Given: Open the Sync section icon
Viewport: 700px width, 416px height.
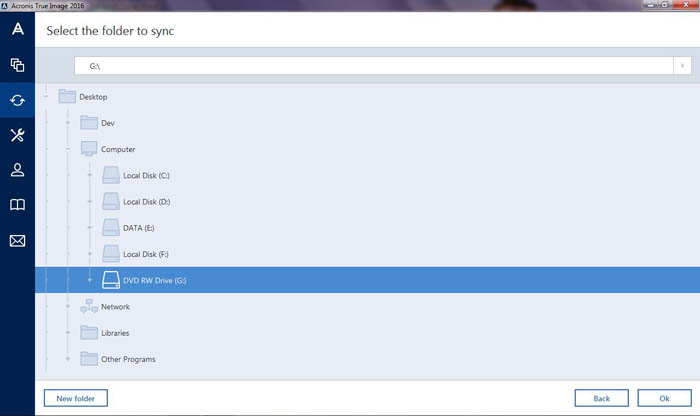Looking at the screenshot, I should pos(17,100).
